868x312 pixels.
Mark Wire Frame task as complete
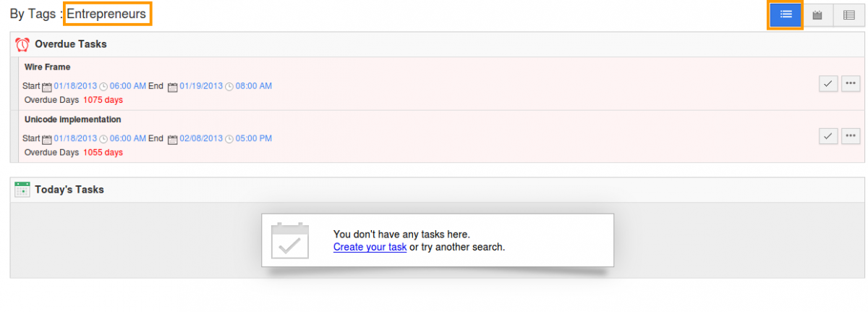(828, 84)
